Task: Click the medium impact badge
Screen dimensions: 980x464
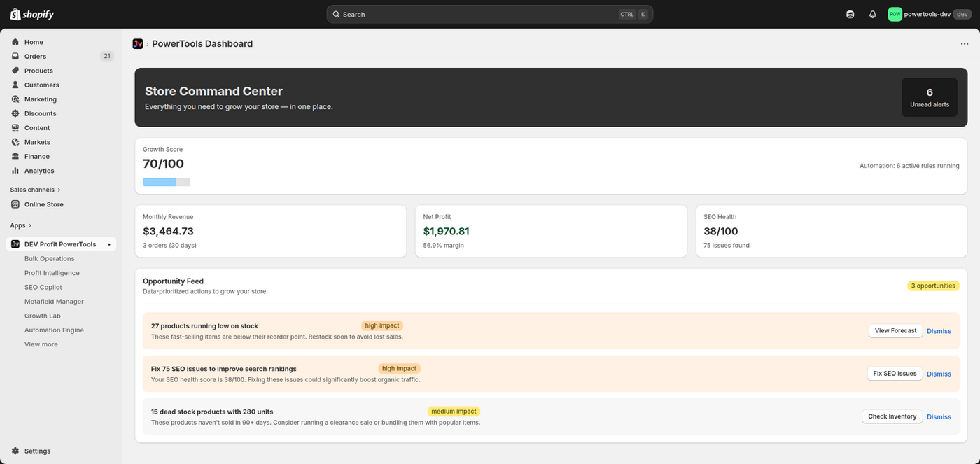Action: pos(454,412)
